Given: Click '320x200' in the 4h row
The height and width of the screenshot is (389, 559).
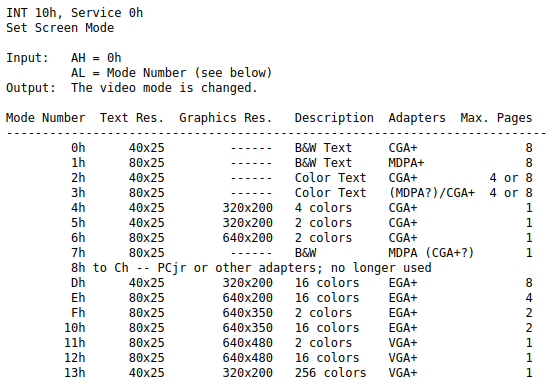Looking at the screenshot, I should click(247, 208).
